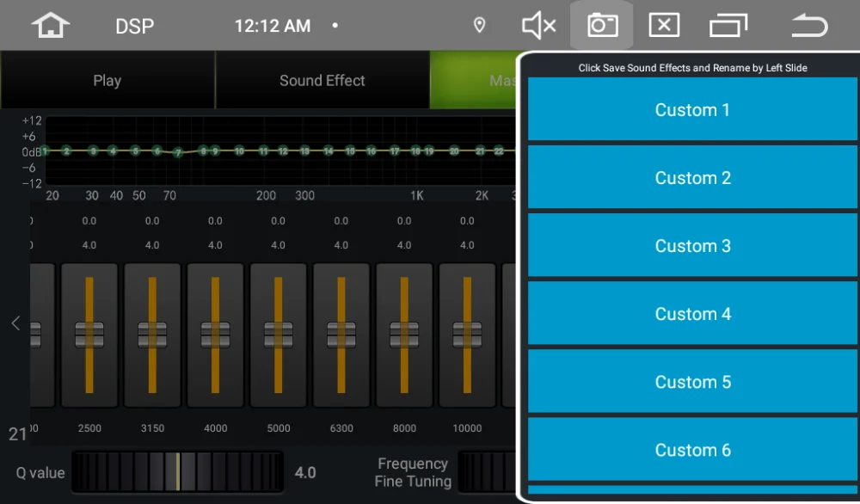This screenshot has height=504, width=860.
Task: Take a screenshot with the camera icon
Action: [x=602, y=25]
